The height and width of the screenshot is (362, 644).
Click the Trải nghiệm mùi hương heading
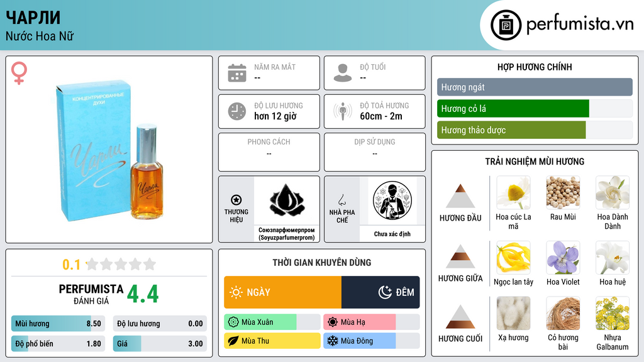(535, 162)
